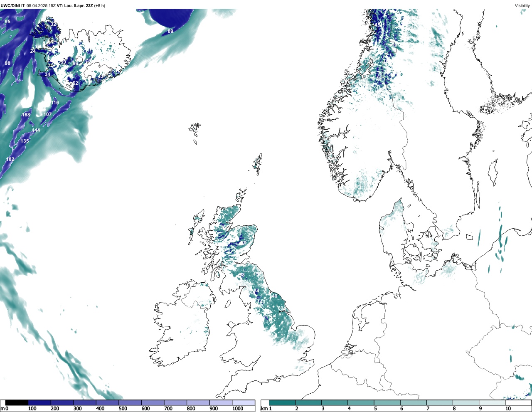Image resolution: width=532 pixels, height=412 pixels.
Task: Click the 'UWC/DINI' model label
Action: [x=10, y=5]
